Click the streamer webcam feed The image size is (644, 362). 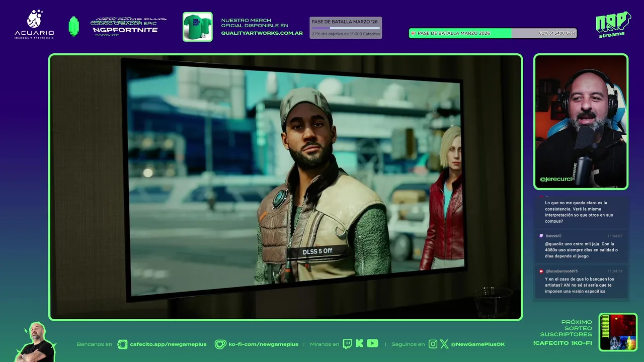[581, 122]
